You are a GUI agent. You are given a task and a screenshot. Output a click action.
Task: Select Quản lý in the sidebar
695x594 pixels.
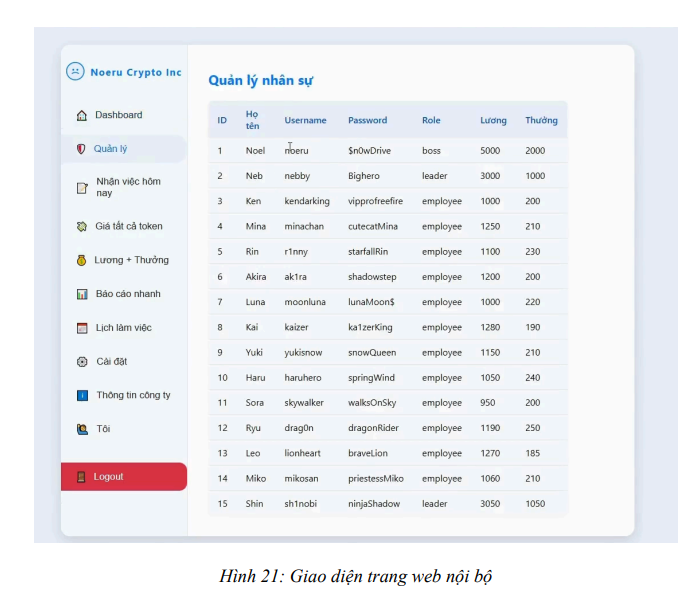[124, 149]
